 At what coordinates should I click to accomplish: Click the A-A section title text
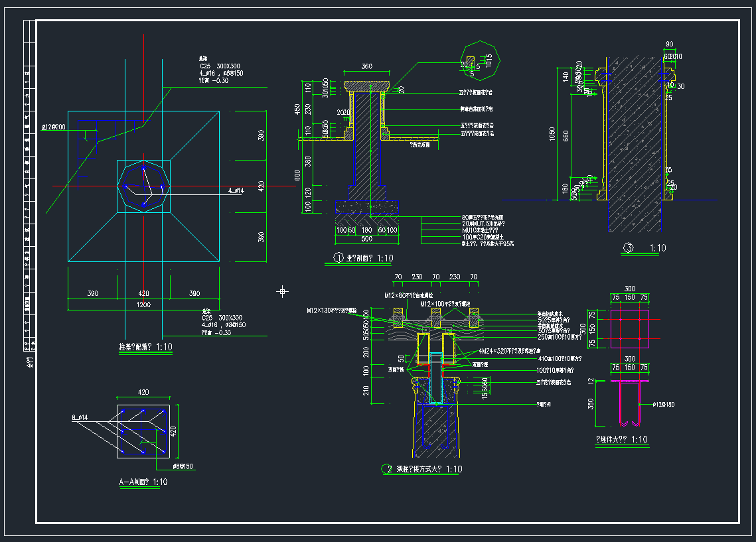(143, 482)
